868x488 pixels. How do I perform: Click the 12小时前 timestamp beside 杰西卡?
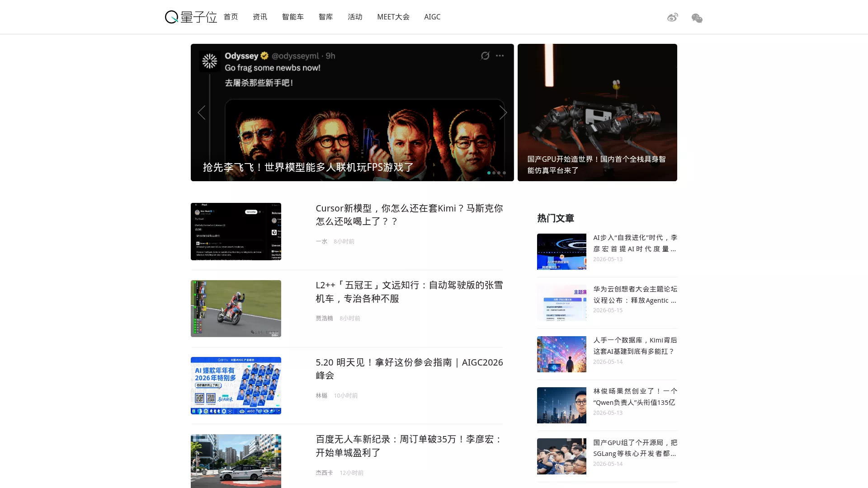pyautogui.click(x=352, y=473)
